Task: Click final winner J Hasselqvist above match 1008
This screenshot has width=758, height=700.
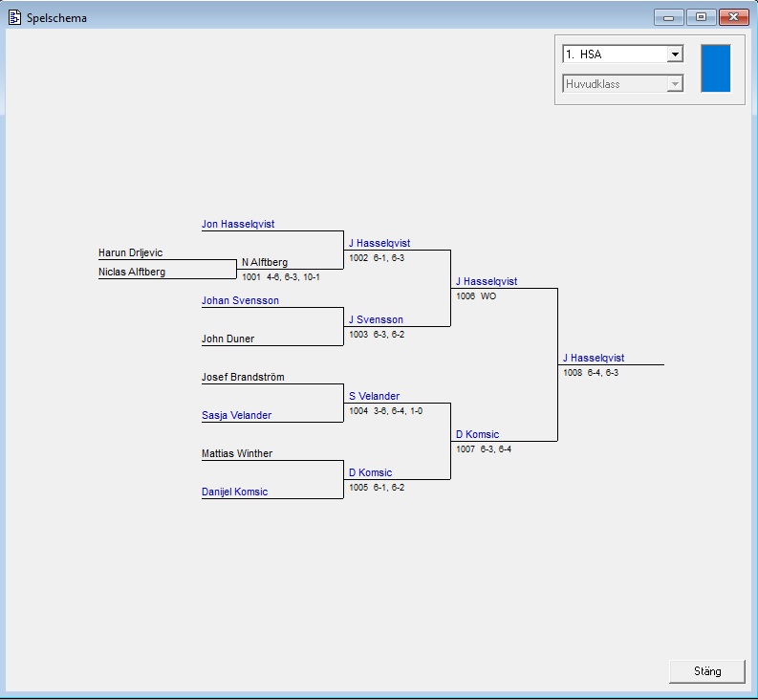Action: tap(594, 359)
